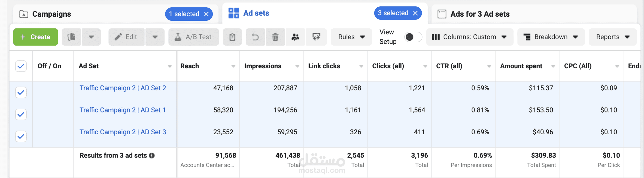Uncheck the AD Set 3 row checkbox
The height and width of the screenshot is (178, 644).
21,136
